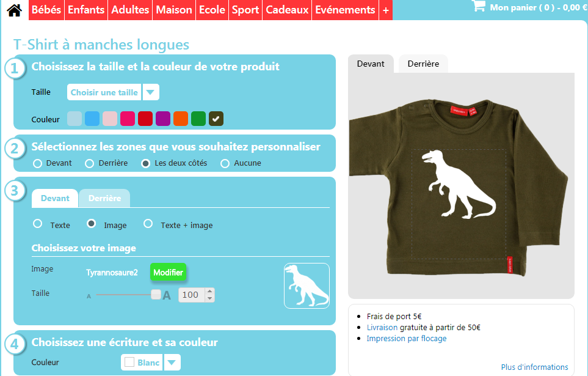Pick the orange shirt color
Image resolution: width=588 pixels, height=376 pixels.
point(181,119)
